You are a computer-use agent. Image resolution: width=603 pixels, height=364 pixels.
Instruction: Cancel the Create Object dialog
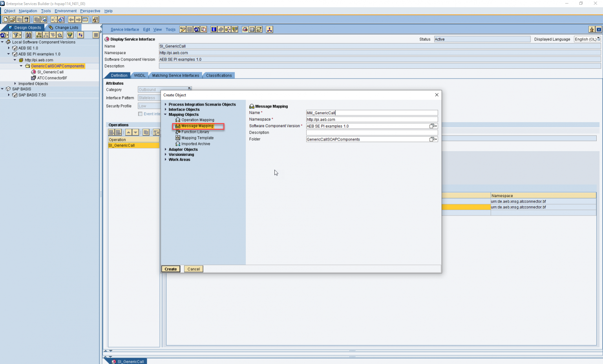click(193, 269)
